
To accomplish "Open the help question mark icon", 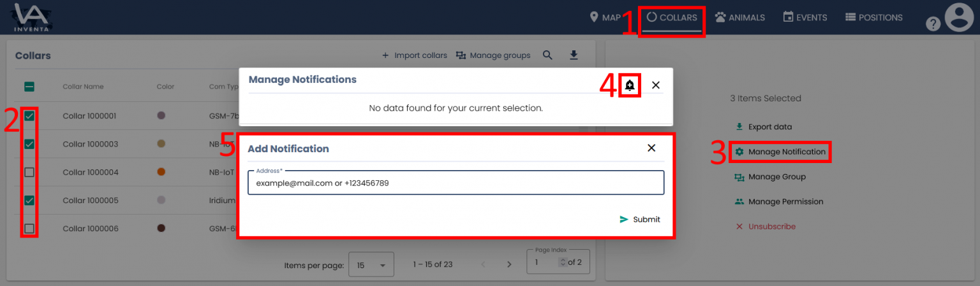I will 933,24.
